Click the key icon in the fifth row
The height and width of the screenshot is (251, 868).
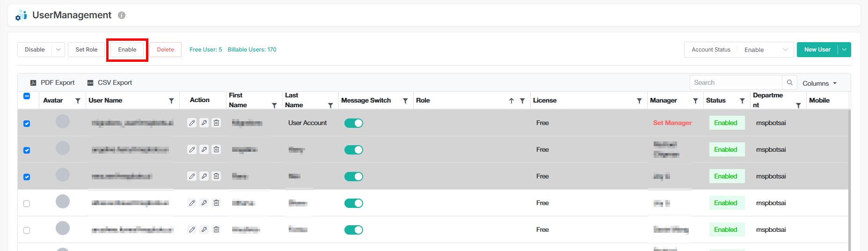click(204, 229)
